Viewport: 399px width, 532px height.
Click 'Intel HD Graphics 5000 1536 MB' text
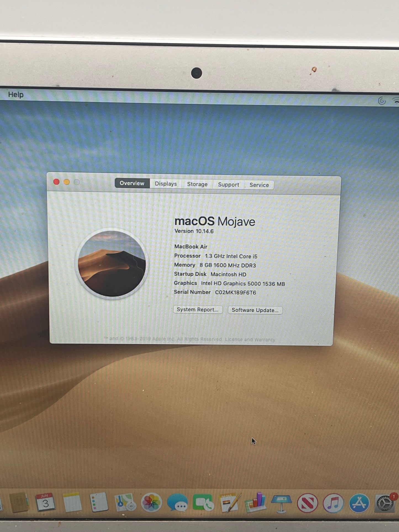(x=243, y=284)
